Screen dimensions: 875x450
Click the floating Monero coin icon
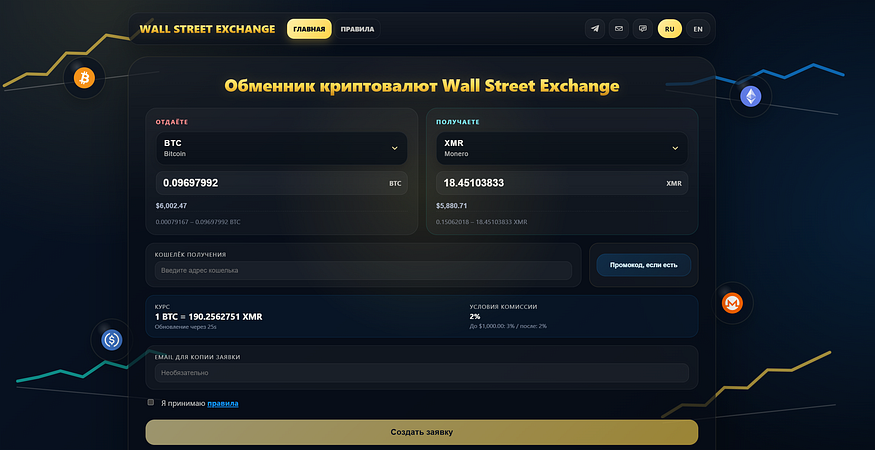[732, 303]
